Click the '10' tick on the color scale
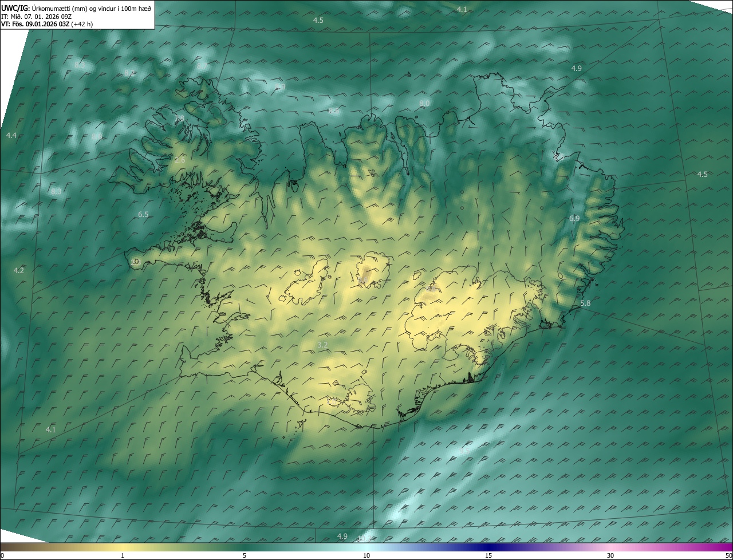The height and width of the screenshot is (560, 733). [366, 555]
